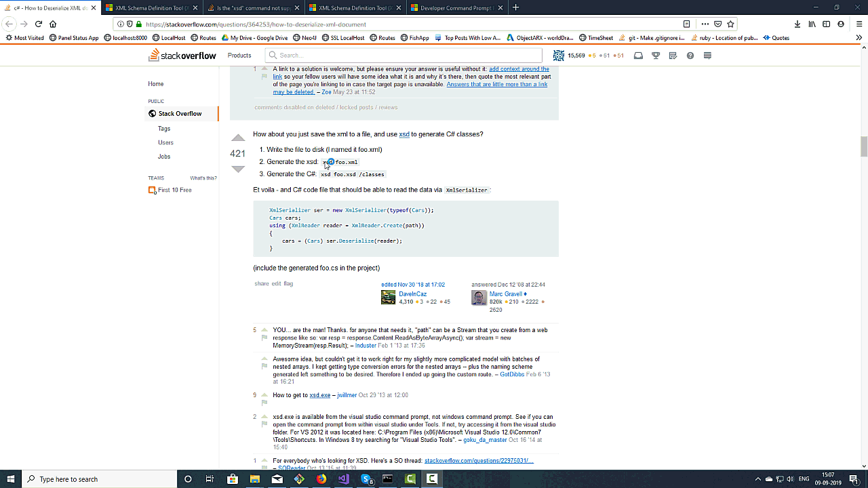
Task: Open the review queues icon
Action: click(673, 56)
